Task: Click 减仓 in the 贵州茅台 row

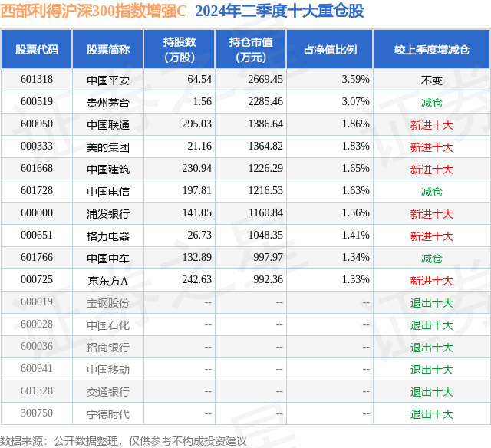Action: pos(432,103)
